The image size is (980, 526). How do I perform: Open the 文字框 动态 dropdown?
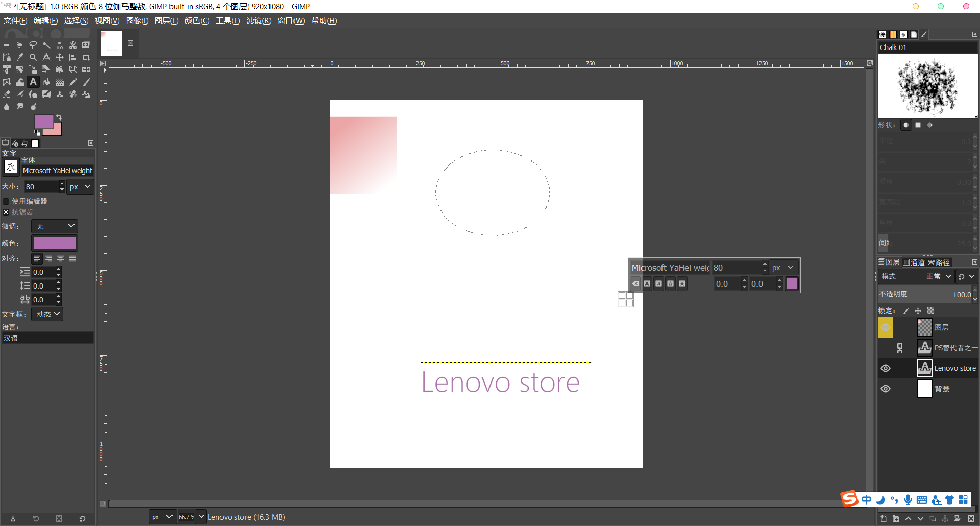47,314
